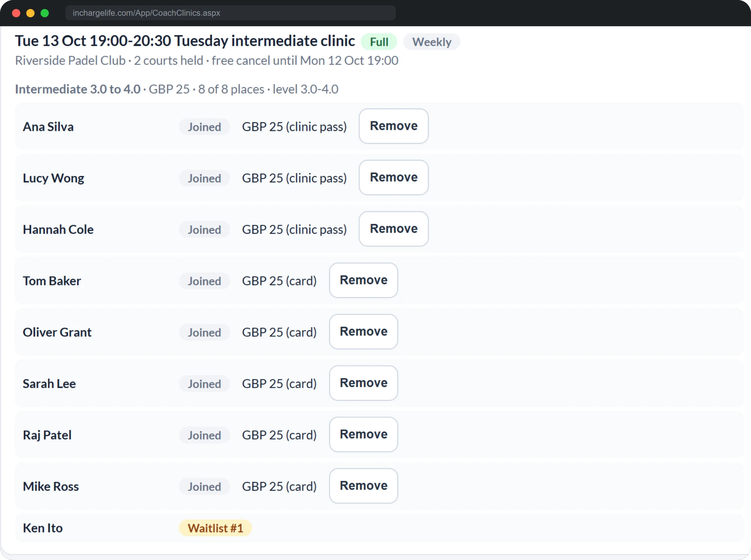The width and height of the screenshot is (751, 560).
Task: Remove Oliver Grant from the clinic
Action: click(363, 332)
